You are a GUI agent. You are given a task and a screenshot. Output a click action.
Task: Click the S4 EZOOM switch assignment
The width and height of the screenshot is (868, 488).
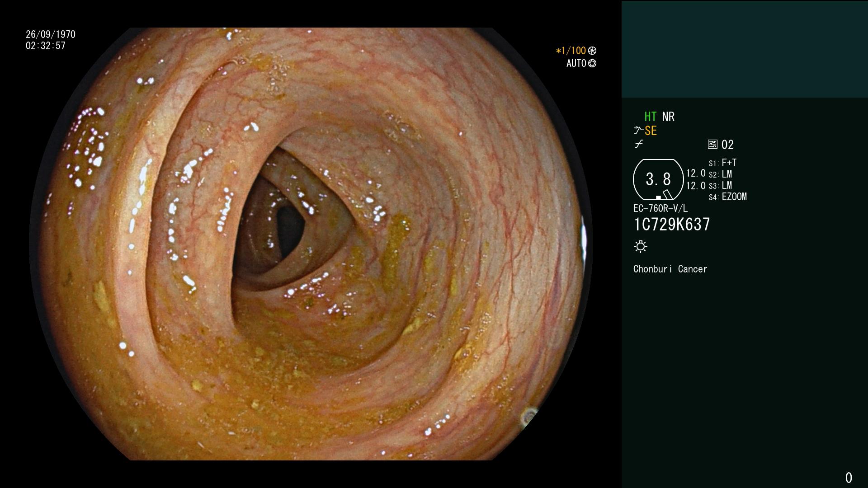pyautogui.click(x=727, y=197)
